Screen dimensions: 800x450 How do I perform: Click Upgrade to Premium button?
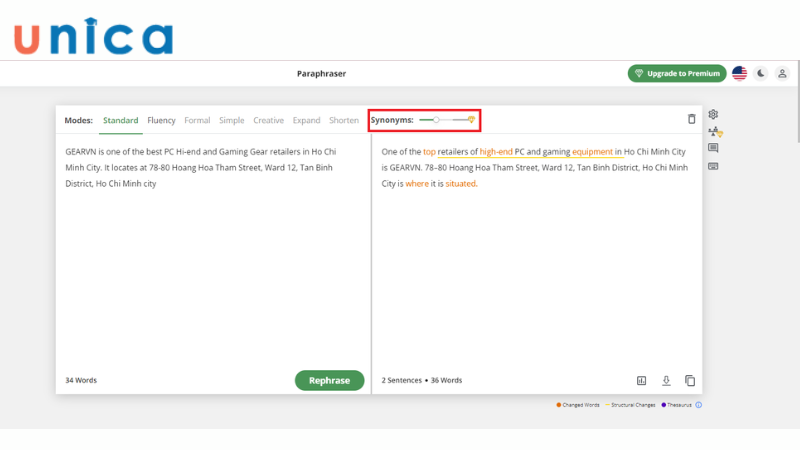677,73
